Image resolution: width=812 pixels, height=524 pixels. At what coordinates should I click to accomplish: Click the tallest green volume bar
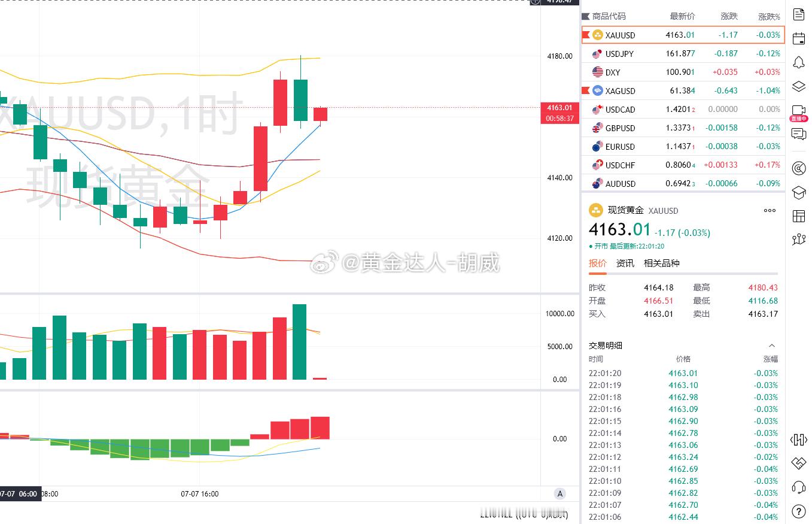(300, 341)
